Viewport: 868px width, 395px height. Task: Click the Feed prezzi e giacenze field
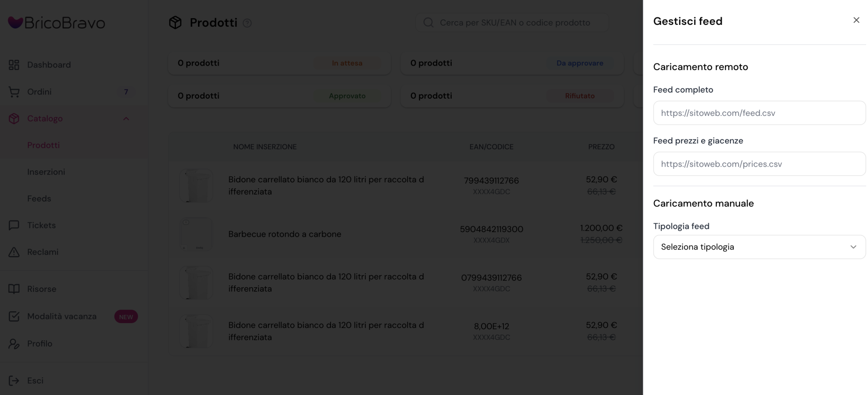point(759,164)
